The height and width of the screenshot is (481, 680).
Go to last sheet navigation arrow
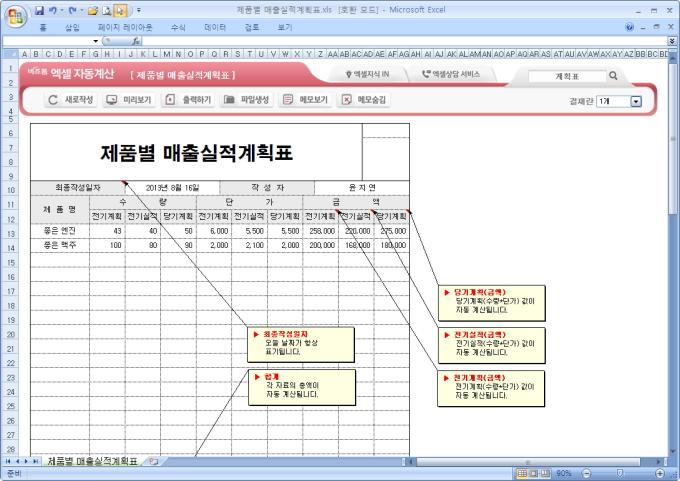click(x=35, y=461)
